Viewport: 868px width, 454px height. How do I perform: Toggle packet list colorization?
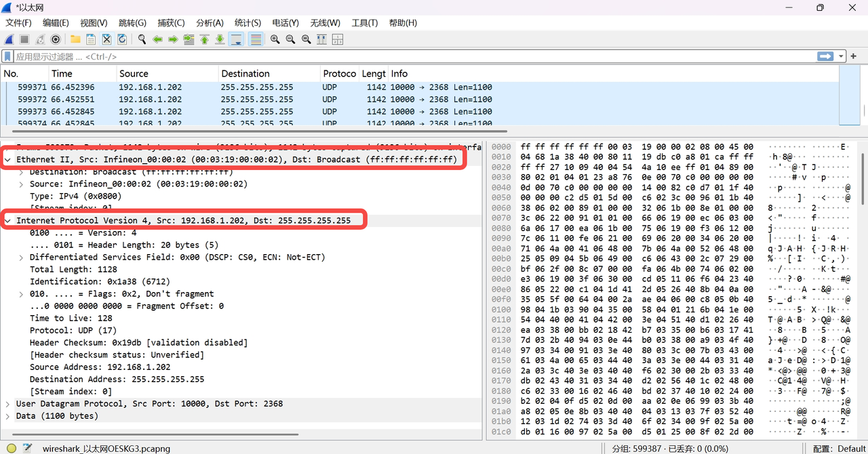(x=255, y=39)
